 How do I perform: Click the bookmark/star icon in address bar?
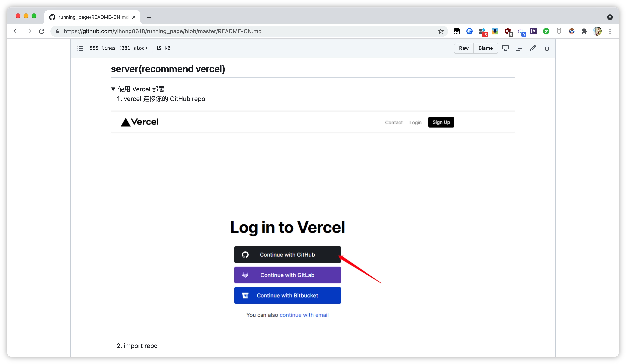(x=441, y=31)
